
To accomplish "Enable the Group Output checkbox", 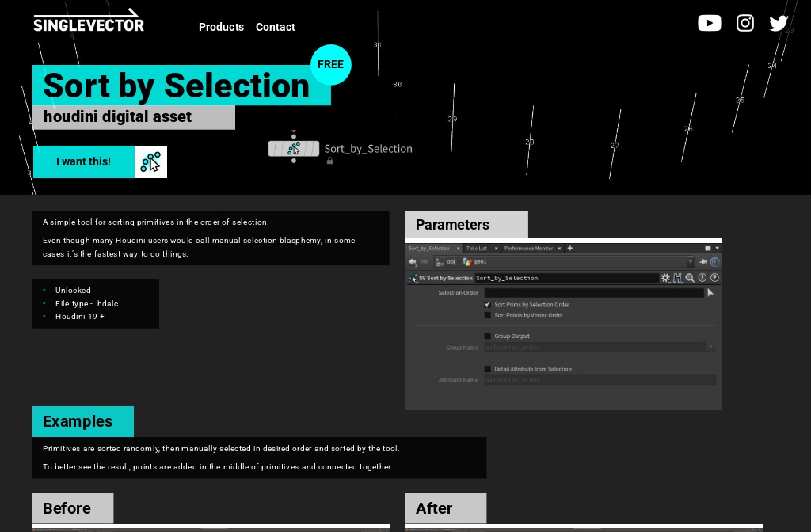I will click(488, 336).
